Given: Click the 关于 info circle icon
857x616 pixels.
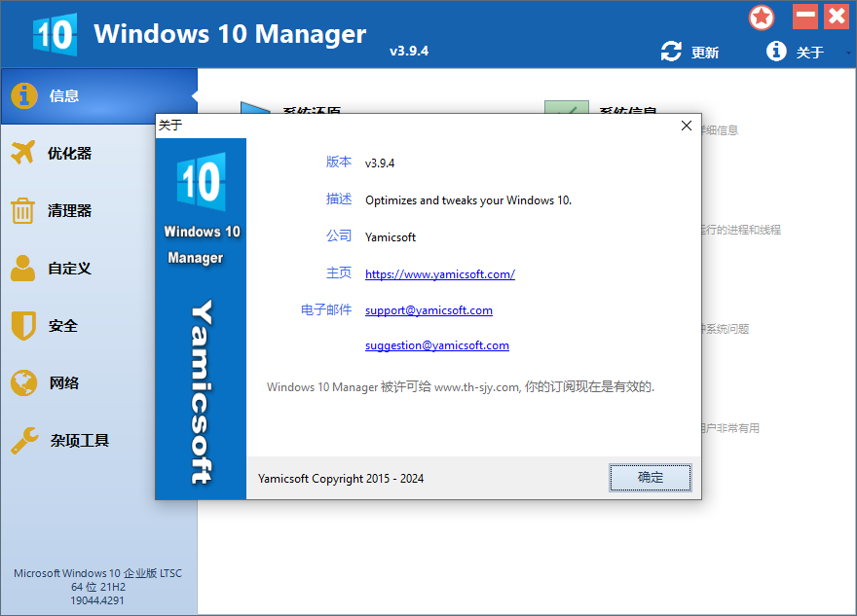Looking at the screenshot, I should (776, 52).
